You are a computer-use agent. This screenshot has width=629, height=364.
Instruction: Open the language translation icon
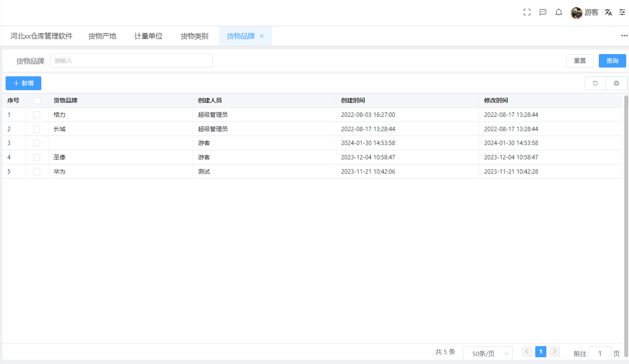[608, 12]
